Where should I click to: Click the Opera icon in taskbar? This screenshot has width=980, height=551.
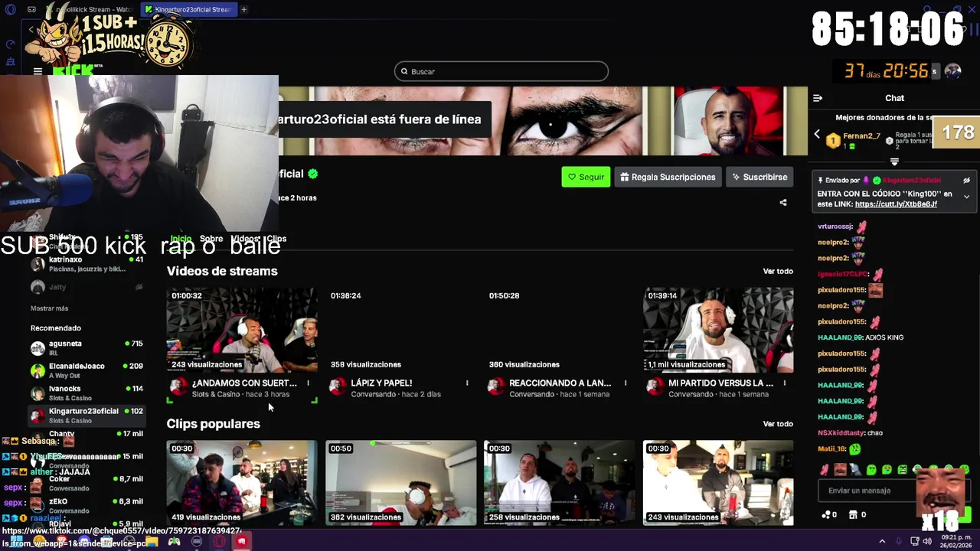[220, 542]
